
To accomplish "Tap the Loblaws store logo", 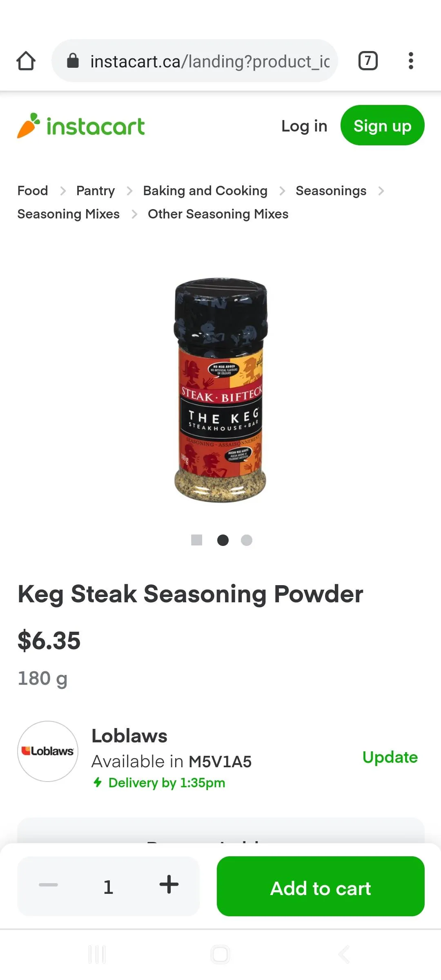I will (48, 751).
